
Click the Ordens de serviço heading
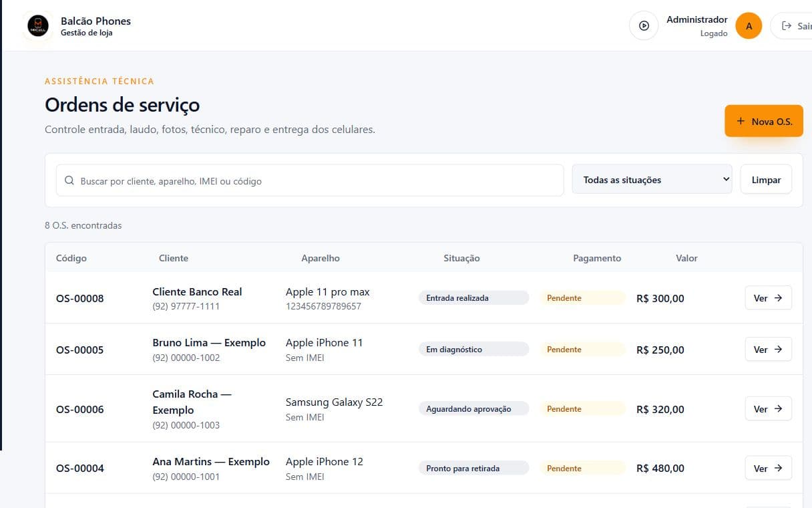click(122, 105)
